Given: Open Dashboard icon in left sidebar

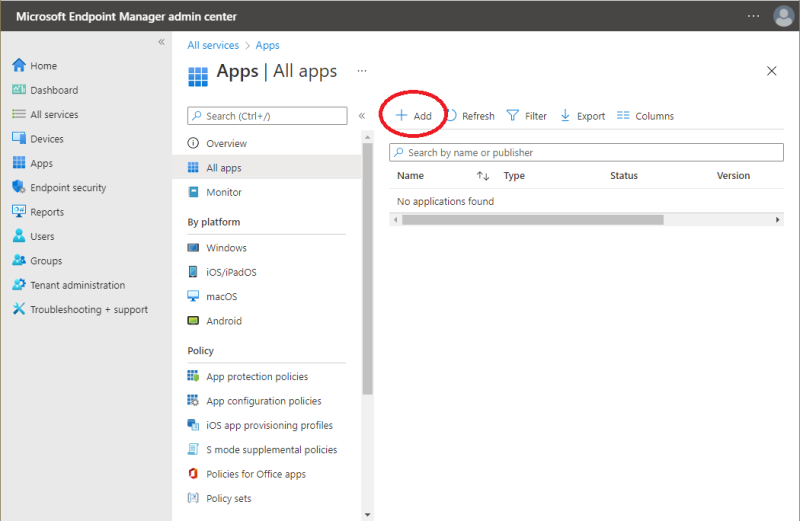Looking at the screenshot, I should (x=19, y=89).
